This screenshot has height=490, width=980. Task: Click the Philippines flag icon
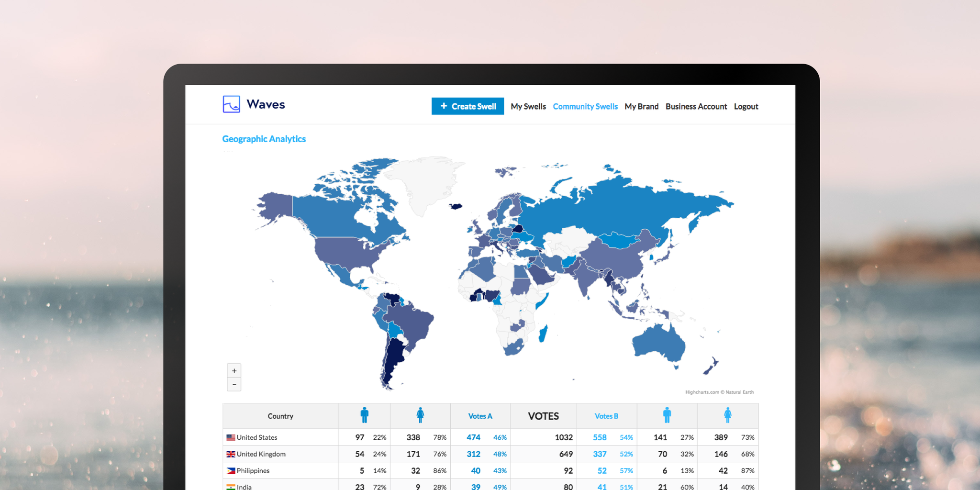230,470
